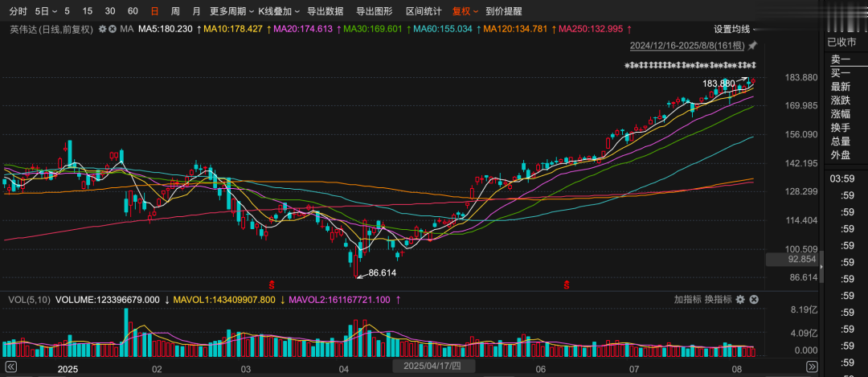The image size is (868, 377).
Task: Click the MA label beside indicator icons
Action: (x=127, y=29)
